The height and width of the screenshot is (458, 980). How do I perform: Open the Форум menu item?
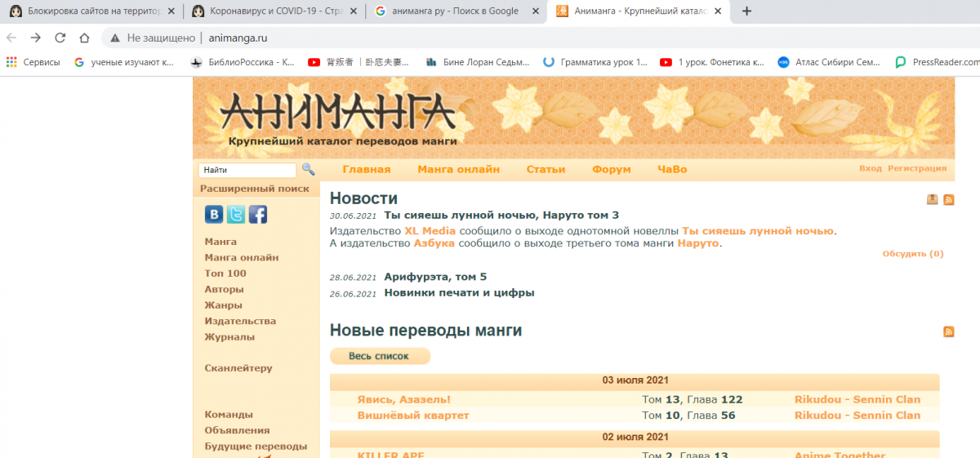[x=612, y=170]
